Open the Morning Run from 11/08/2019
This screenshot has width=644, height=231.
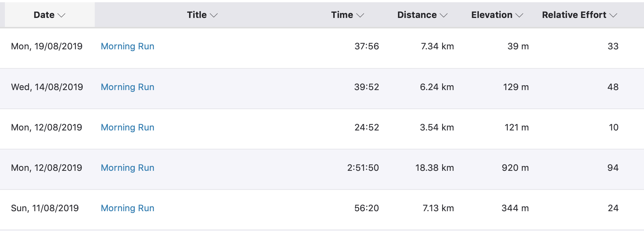[127, 208]
